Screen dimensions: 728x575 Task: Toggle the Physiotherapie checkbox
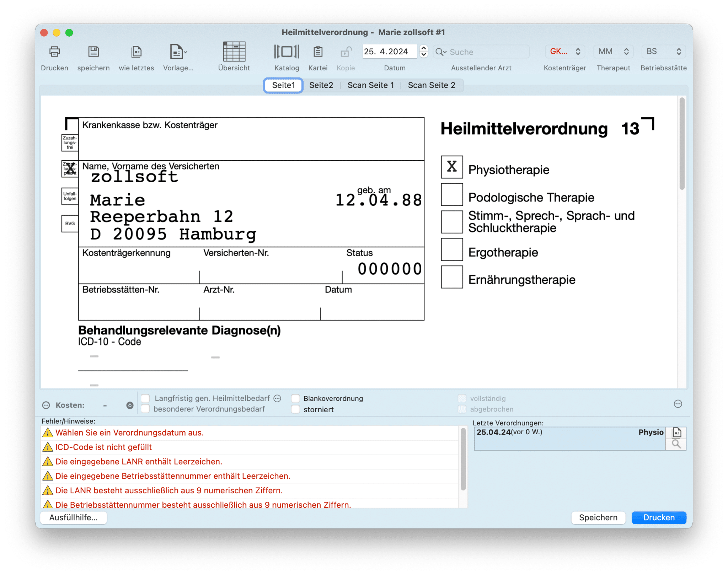(452, 167)
